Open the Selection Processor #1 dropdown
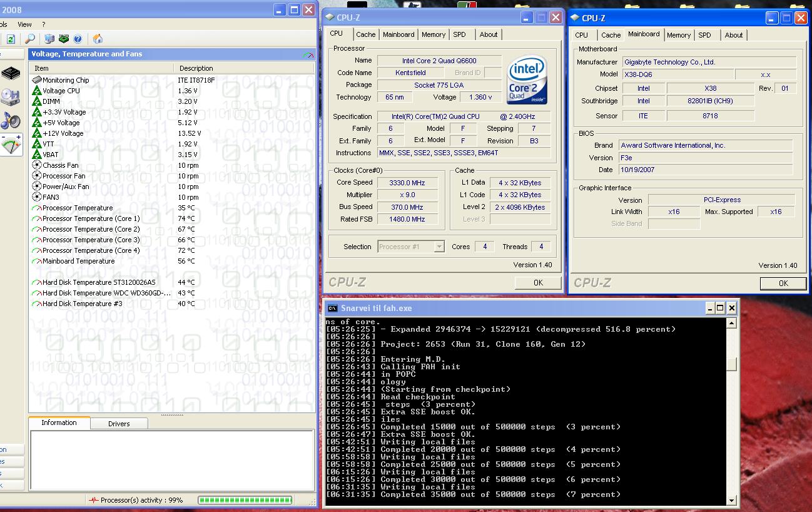This screenshot has height=512, width=812. 439,247
